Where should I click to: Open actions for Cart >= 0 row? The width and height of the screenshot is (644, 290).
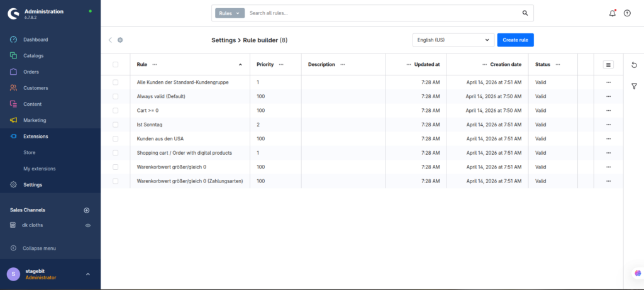(x=608, y=111)
